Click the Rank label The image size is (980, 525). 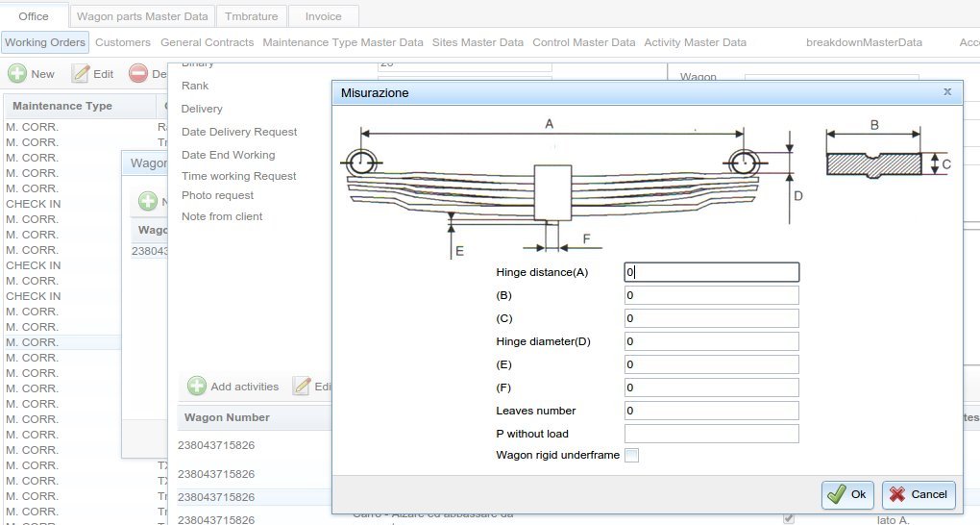pos(195,86)
